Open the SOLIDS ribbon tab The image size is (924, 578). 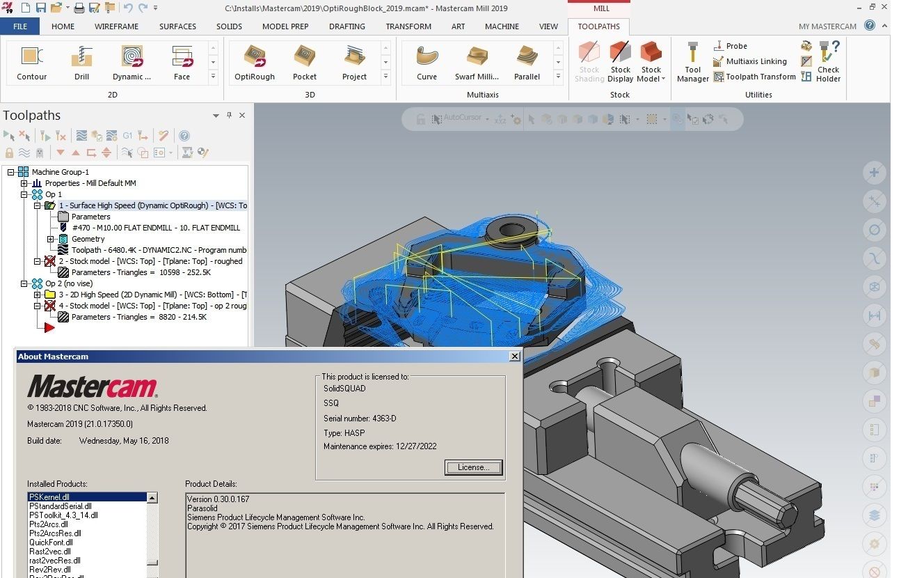click(229, 26)
